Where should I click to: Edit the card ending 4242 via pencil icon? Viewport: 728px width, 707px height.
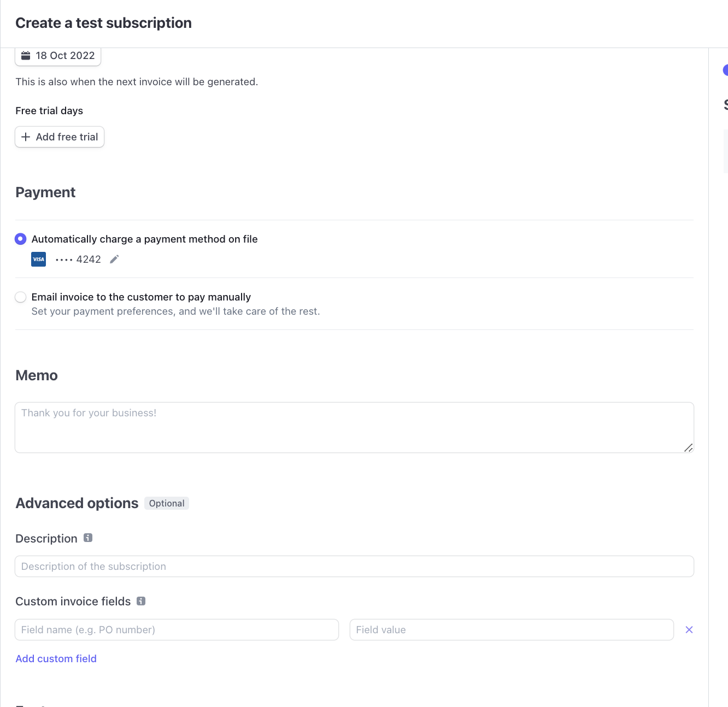(114, 259)
